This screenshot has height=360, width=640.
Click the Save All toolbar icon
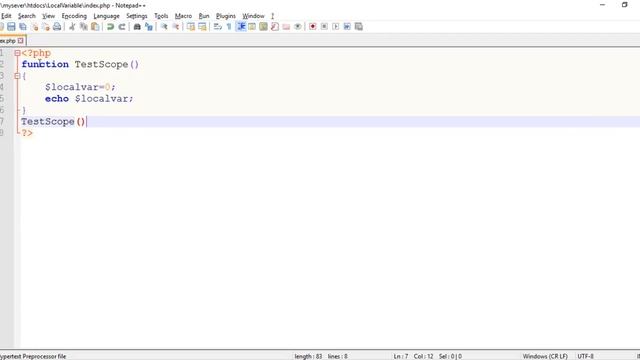pyautogui.click(x=23, y=27)
